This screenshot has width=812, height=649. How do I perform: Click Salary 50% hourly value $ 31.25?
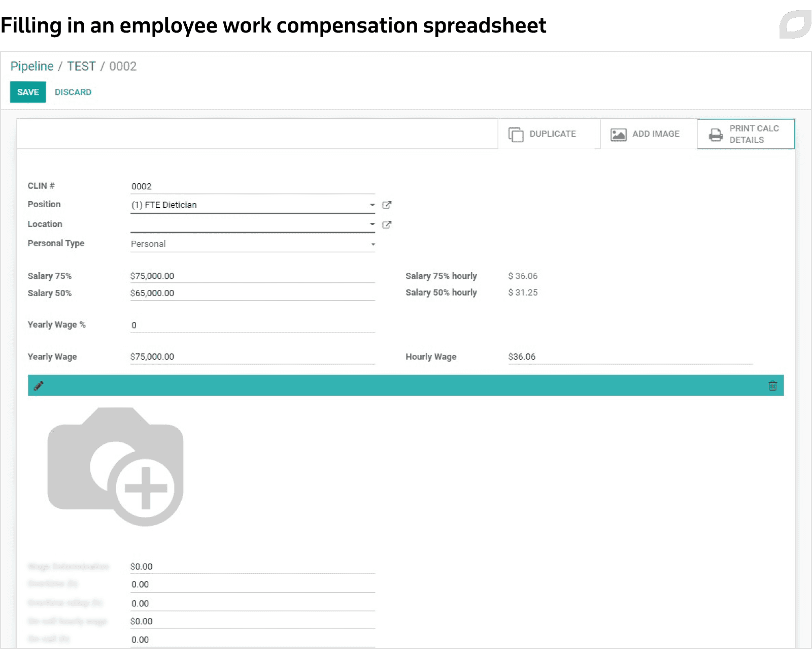pos(523,293)
